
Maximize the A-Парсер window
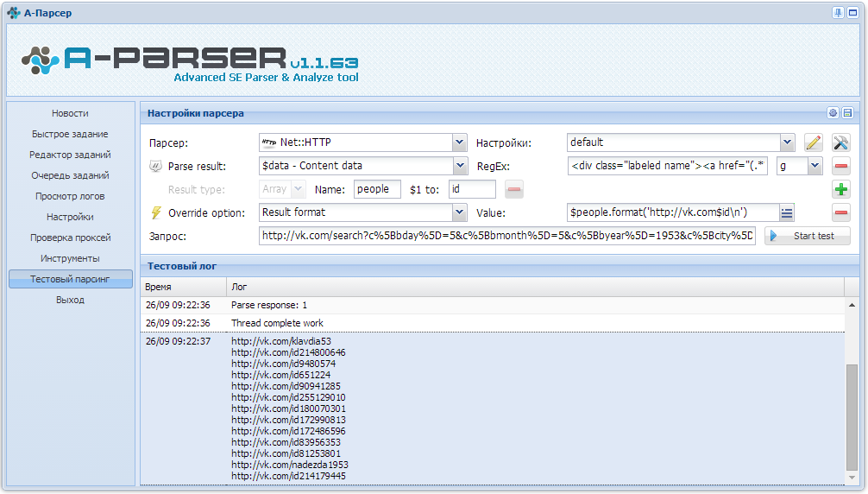pyautogui.click(x=853, y=13)
